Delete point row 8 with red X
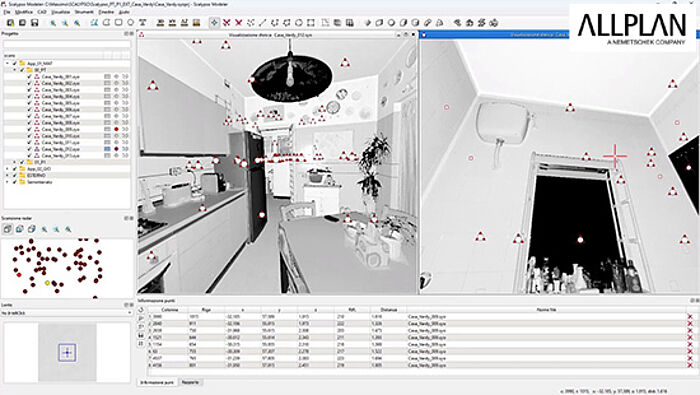 pyautogui.click(x=690, y=365)
